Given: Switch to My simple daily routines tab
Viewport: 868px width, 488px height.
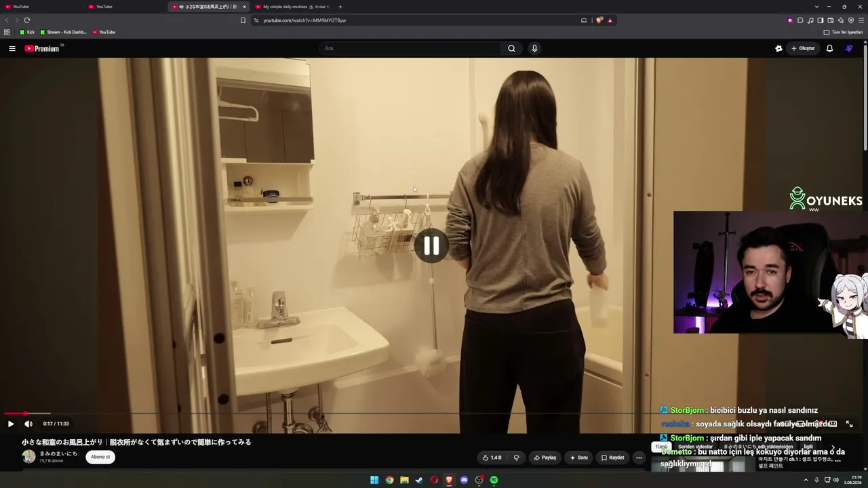Looking at the screenshot, I should [293, 7].
